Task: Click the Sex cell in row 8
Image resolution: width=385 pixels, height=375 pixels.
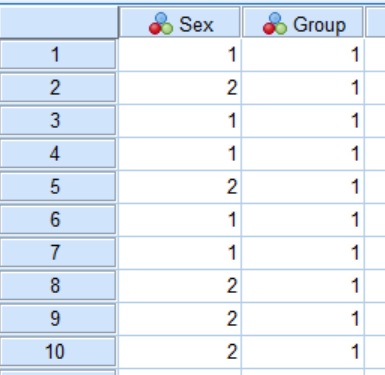Action: point(180,285)
